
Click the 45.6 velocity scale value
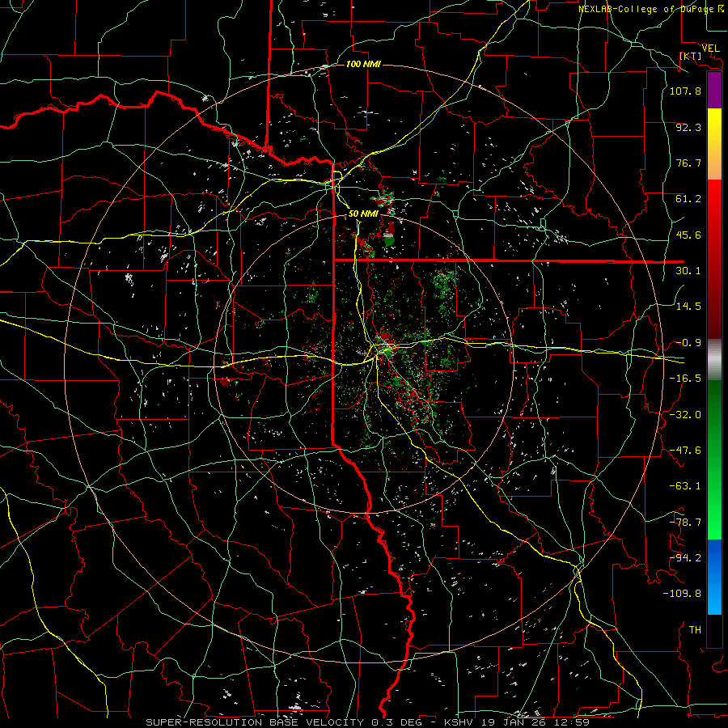[688, 235]
